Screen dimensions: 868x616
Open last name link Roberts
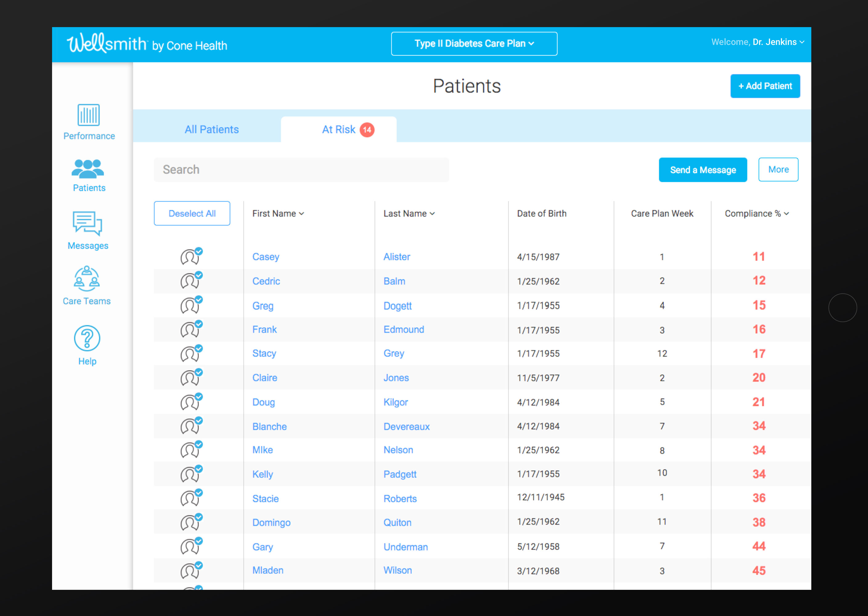pyautogui.click(x=400, y=498)
